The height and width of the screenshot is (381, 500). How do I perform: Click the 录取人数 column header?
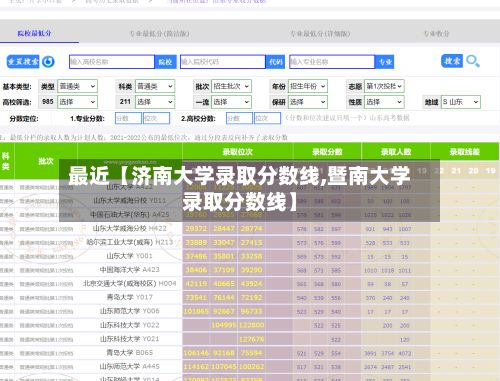[x=396, y=152]
